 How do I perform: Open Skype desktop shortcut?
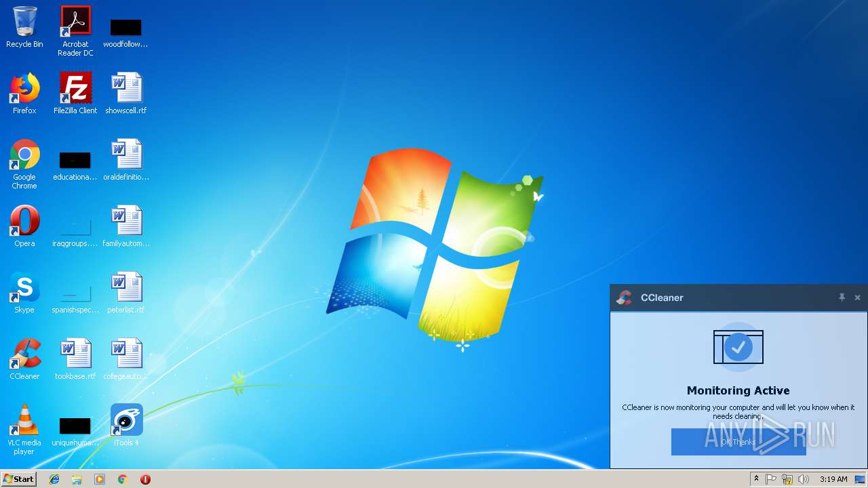tap(24, 293)
